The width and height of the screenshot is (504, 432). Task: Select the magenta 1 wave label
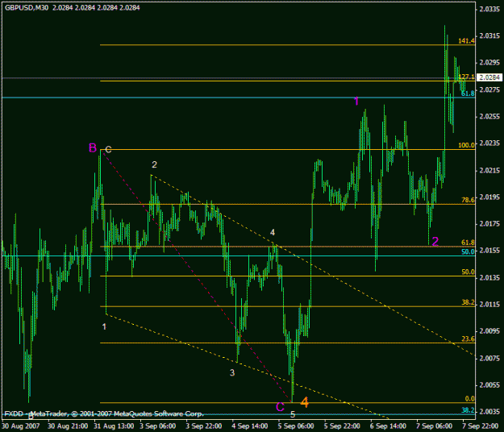[356, 102]
